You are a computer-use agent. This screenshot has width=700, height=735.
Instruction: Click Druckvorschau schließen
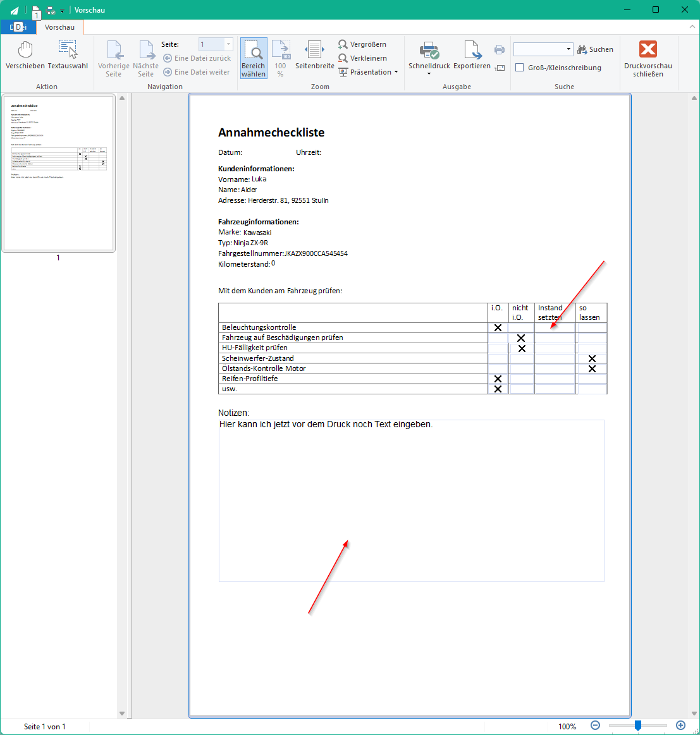pos(648,59)
